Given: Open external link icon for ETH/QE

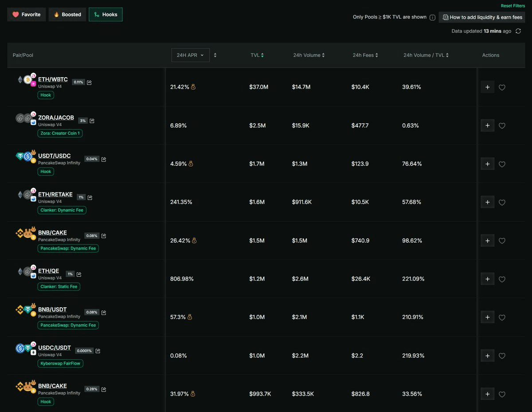Looking at the screenshot, I should [79, 274].
